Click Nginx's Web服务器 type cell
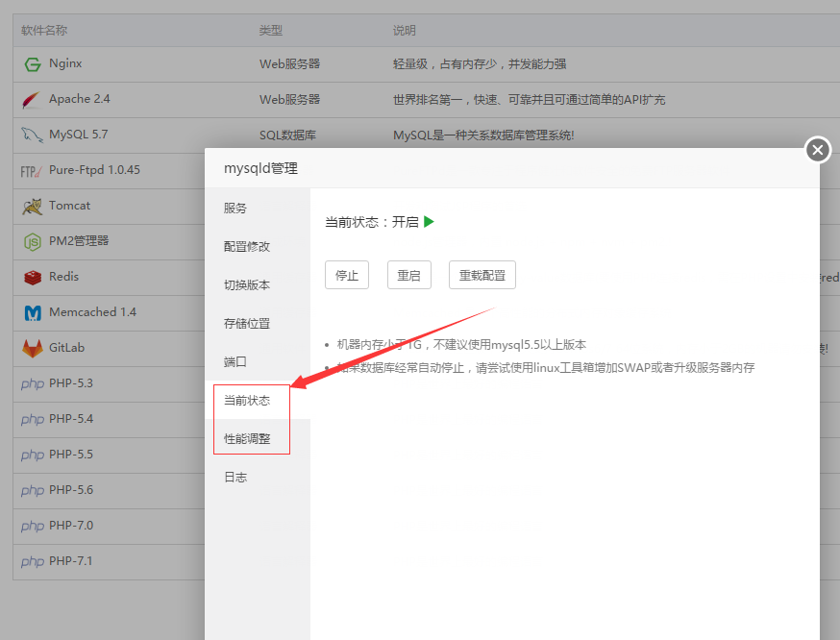Image resolution: width=840 pixels, height=640 pixels. [290, 63]
